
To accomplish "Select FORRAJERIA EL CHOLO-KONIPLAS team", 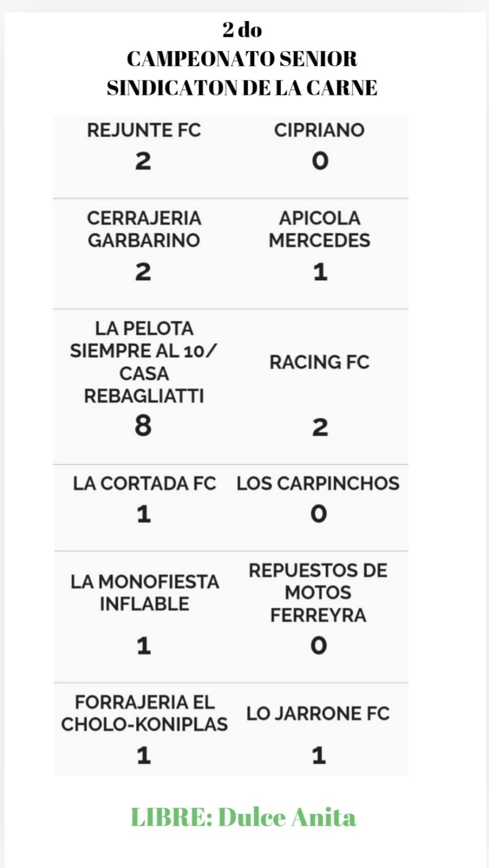I will coord(144,713).
